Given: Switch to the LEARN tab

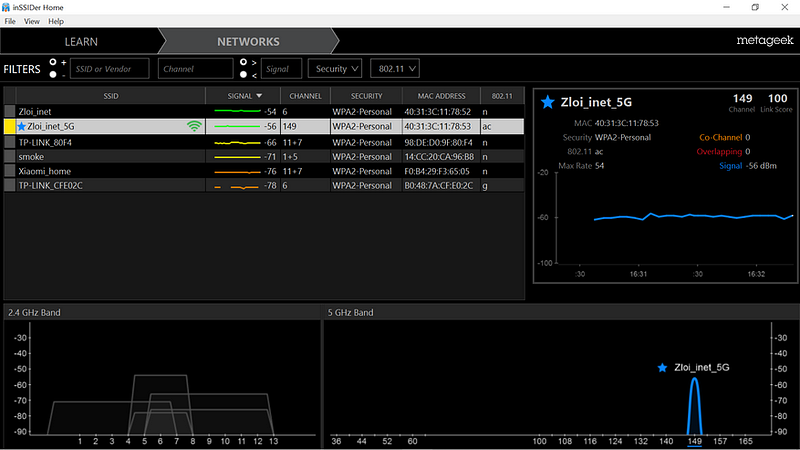Looking at the screenshot, I should tap(81, 42).
